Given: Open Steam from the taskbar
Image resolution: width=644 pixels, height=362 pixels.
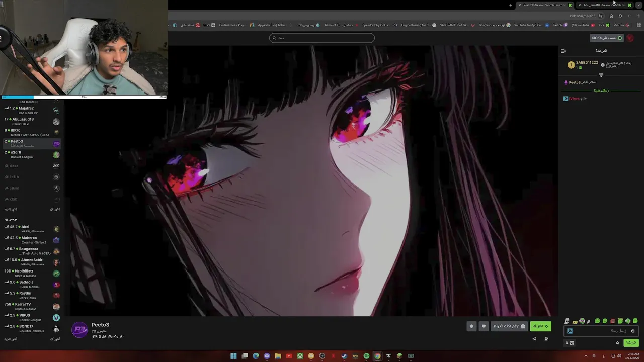Looking at the screenshot, I should point(344,356).
